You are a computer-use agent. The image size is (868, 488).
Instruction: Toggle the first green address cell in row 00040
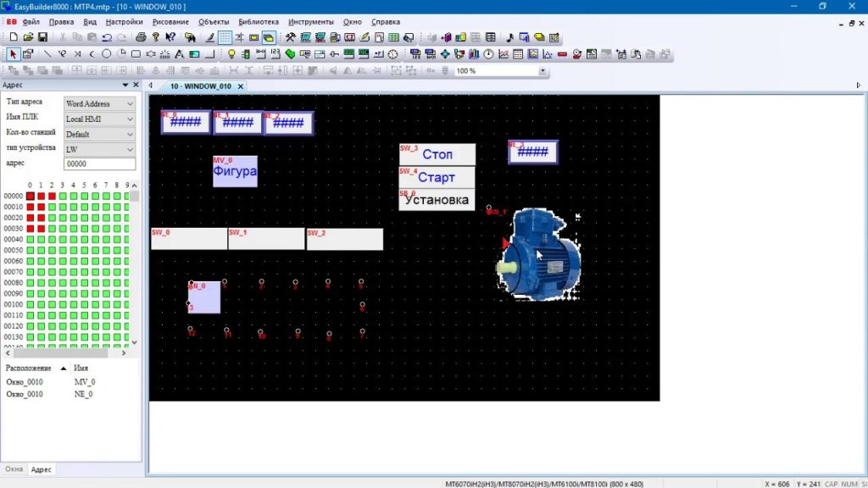(31, 240)
